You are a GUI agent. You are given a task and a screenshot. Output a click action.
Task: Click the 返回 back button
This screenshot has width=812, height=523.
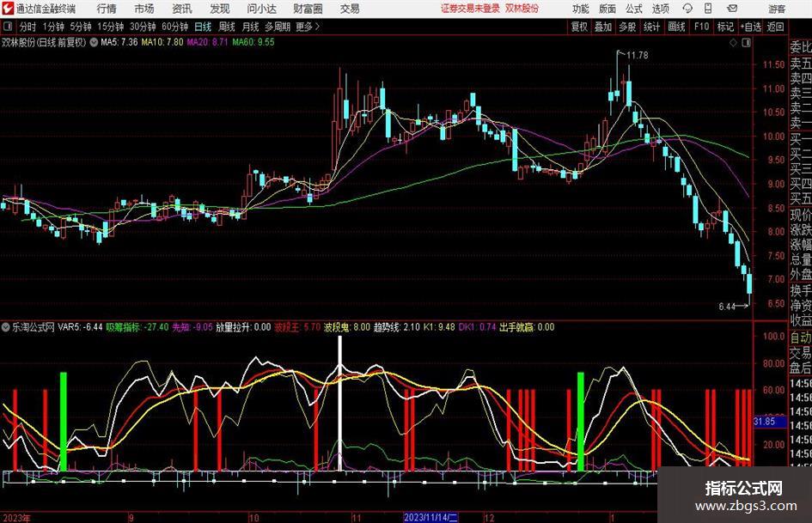point(775,27)
